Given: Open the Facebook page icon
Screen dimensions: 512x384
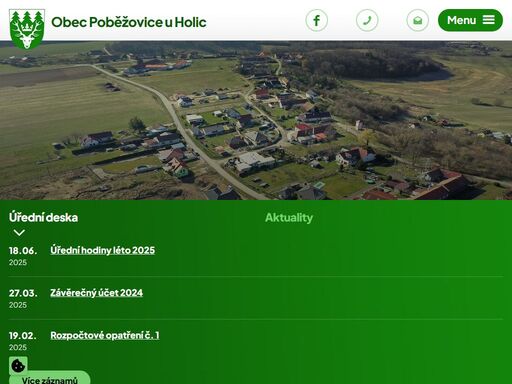Looking at the screenshot, I should click(316, 20).
